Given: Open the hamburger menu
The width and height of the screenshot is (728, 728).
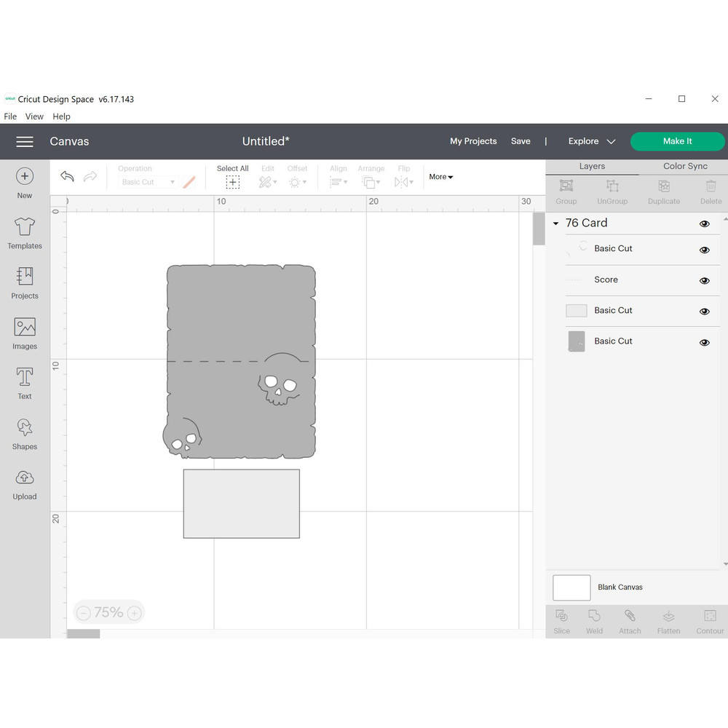Looking at the screenshot, I should click(x=25, y=141).
